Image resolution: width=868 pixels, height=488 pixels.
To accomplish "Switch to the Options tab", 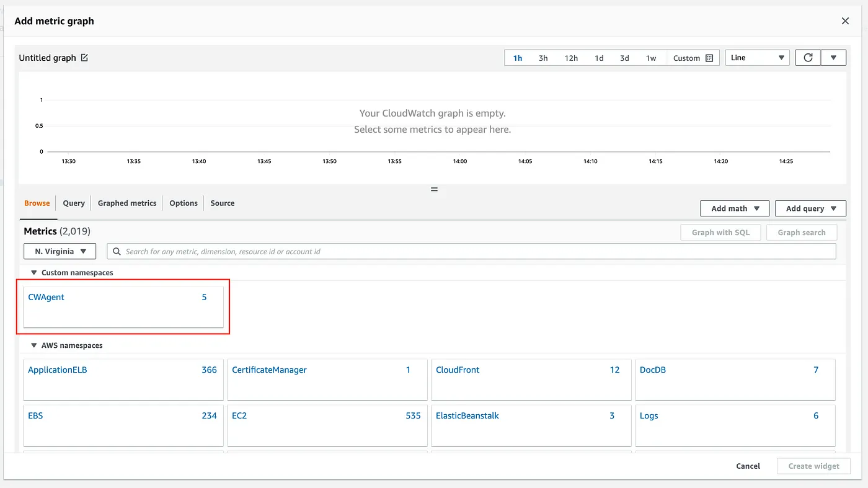I will tap(184, 203).
